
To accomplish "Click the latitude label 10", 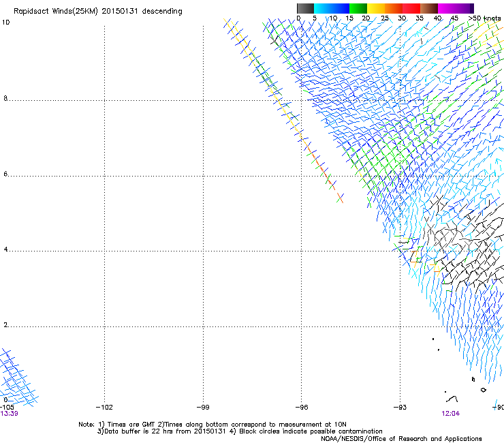I will pos(5,22).
